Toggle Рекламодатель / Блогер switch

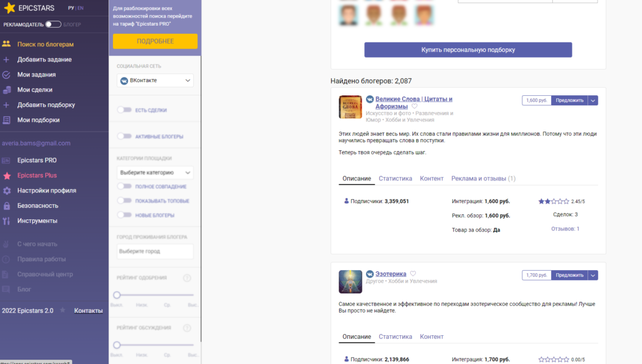[x=53, y=24]
